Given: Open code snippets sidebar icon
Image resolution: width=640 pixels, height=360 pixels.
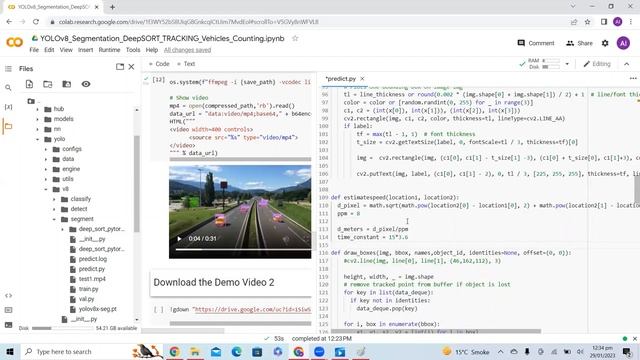Looking at the screenshot, I should 8,296.
